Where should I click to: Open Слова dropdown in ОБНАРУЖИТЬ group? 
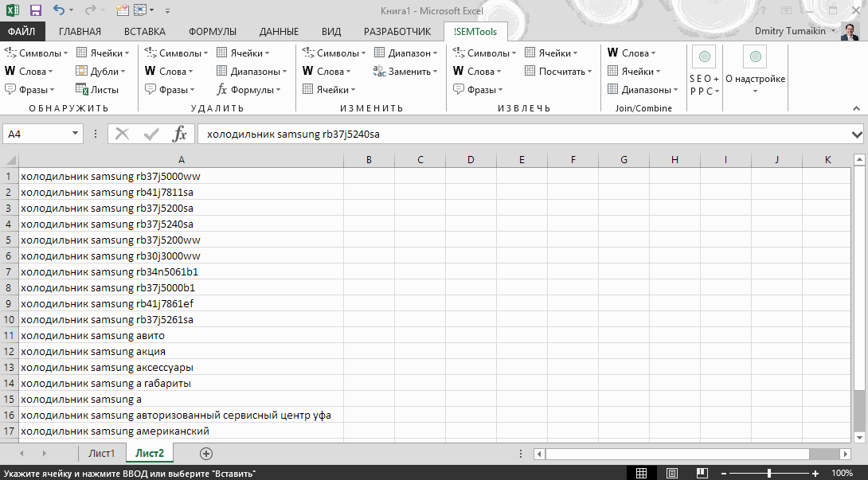[x=29, y=72]
